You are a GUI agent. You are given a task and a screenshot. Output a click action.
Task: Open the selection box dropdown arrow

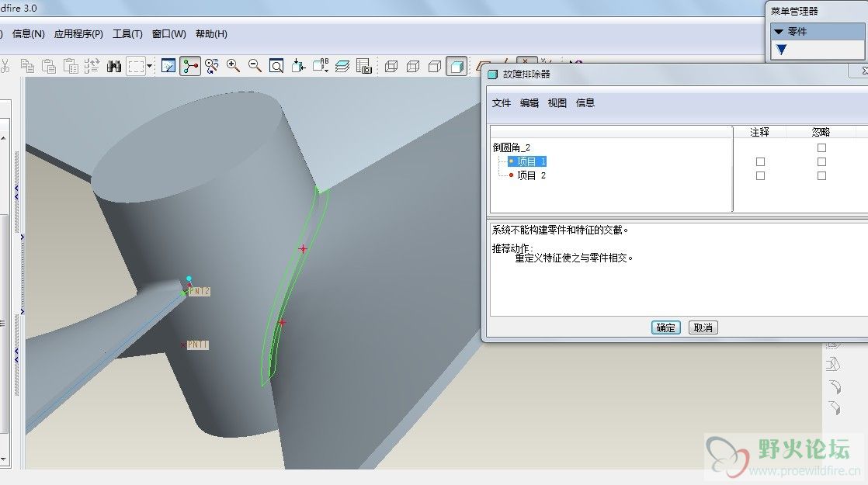click(x=150, y=67)
